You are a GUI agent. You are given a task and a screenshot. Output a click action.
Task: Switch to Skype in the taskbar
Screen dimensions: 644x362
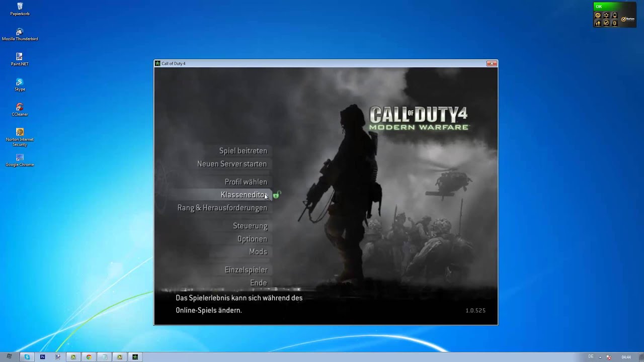(x=27, y=357)
